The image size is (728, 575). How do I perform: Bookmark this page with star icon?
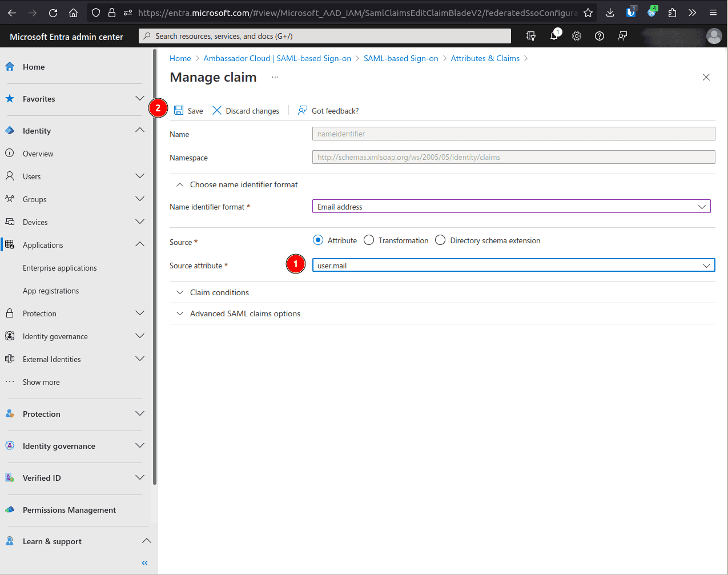(588, 13)
